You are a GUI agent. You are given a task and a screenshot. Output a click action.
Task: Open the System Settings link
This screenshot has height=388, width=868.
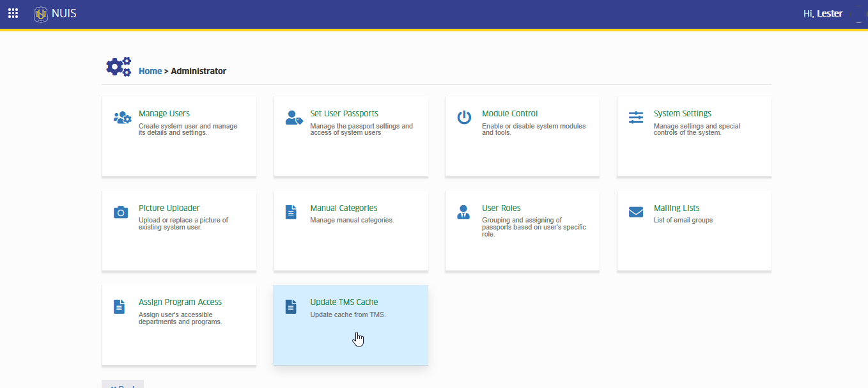click(x=683, y=114)
